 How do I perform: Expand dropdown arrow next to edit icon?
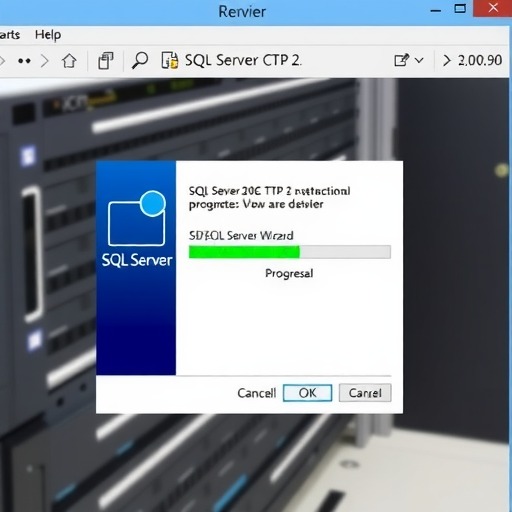[x=419, y=61]
